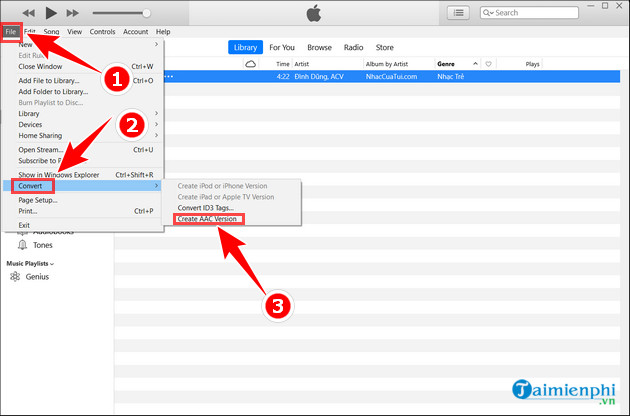Click the Apple logo in the display

(314, 14)
